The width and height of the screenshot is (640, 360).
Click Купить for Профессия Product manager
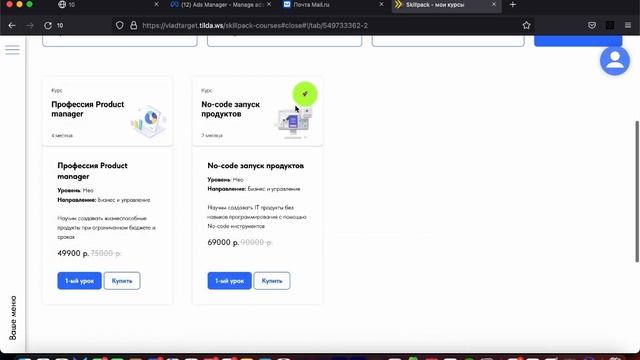[x=122, y=281]
